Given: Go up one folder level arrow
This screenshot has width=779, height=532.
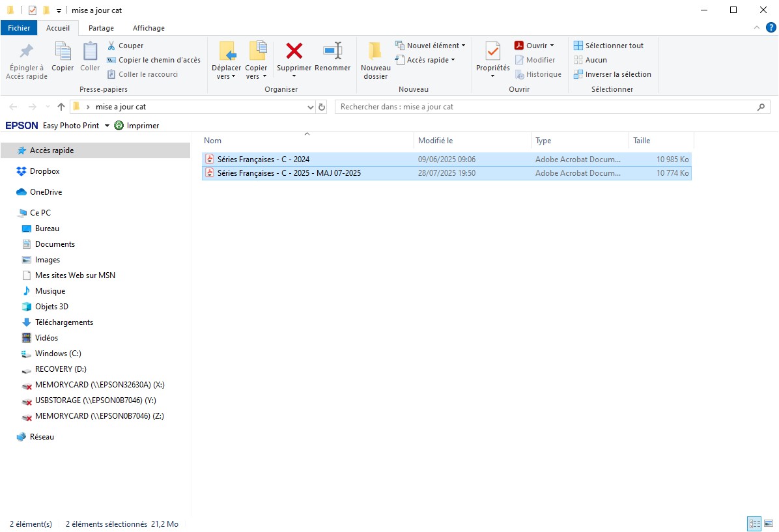Looking at the screenshot, I should (61, 107).
